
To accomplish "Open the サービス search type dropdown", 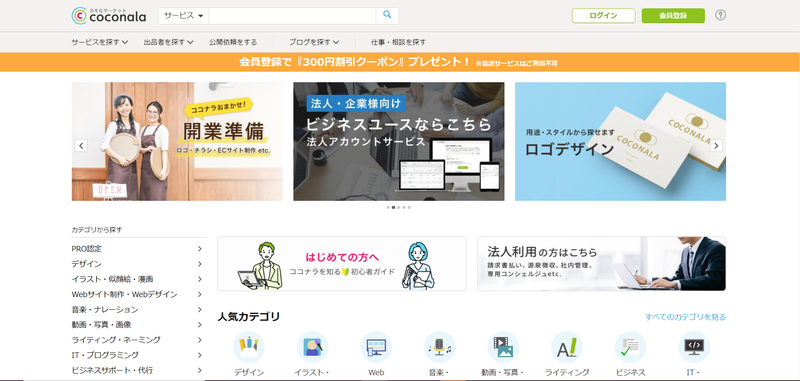I will pyautogui.click(x=183, y=15).
